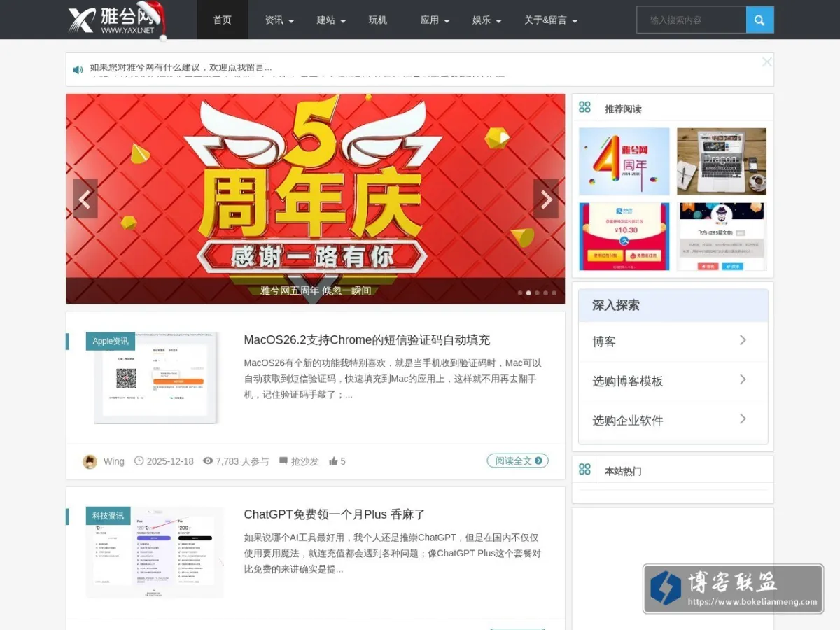Click the 本站热门 grid icon

click(585, 470)
